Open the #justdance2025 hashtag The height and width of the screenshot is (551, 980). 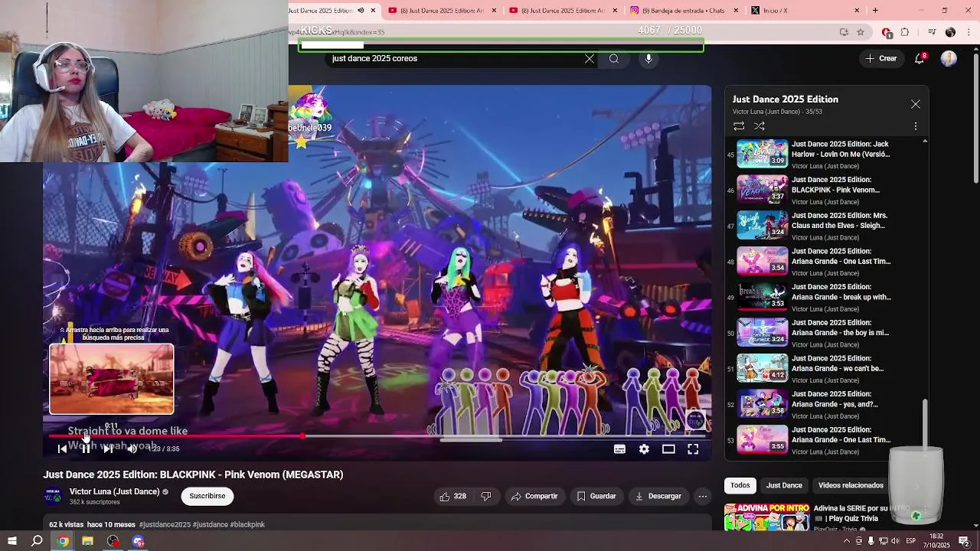click(165, 524)
